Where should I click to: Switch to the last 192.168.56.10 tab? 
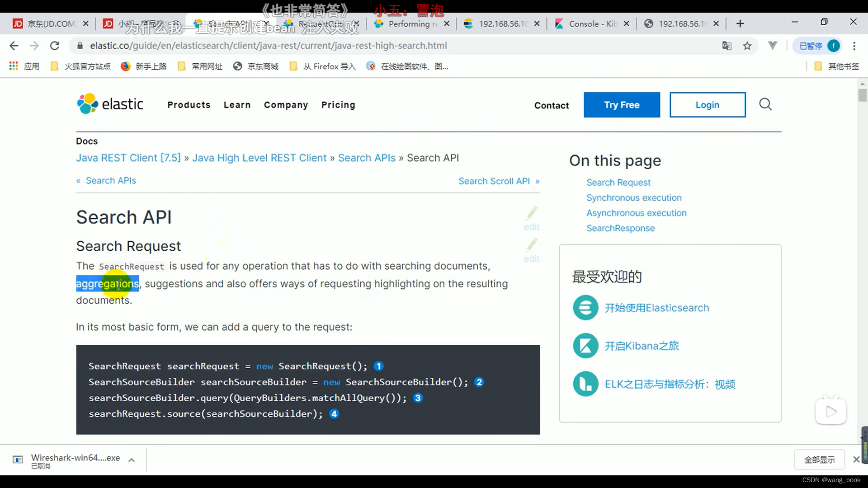(x=681, y=23)
